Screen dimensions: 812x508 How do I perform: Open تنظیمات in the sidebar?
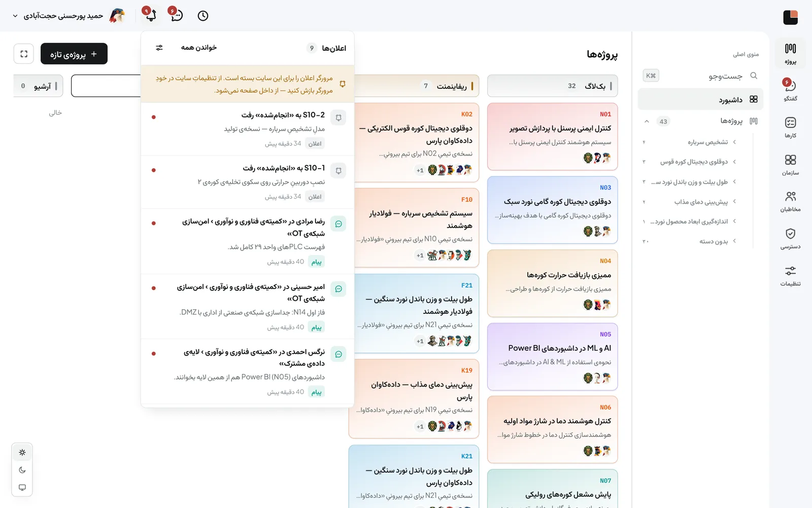(790, 276)
